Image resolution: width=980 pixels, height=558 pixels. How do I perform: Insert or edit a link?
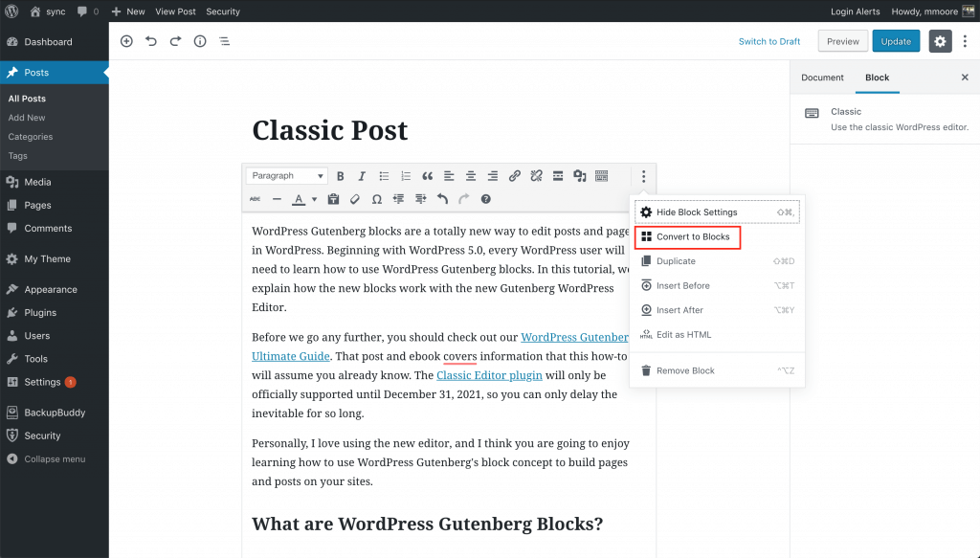click(x=514, y=176)
